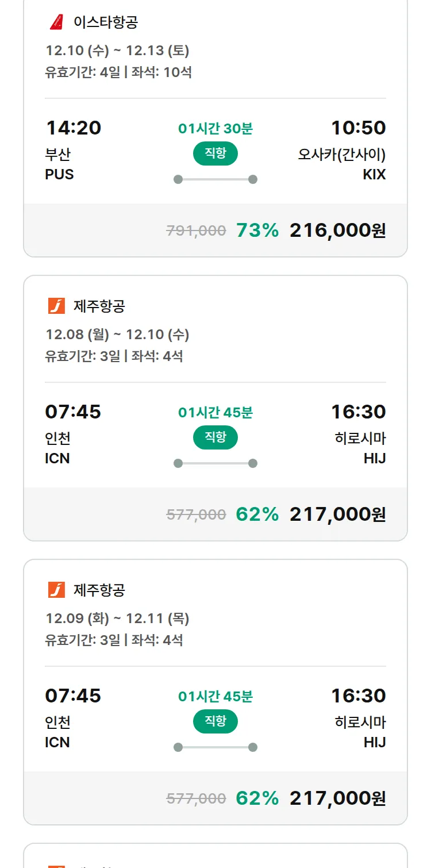Click the 오사카(간사이) KIX destination

pyautogui.click(x=341, y=164)
